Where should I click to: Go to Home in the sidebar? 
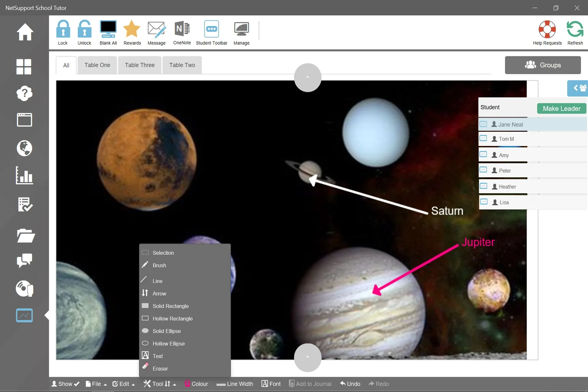point(24,32)
